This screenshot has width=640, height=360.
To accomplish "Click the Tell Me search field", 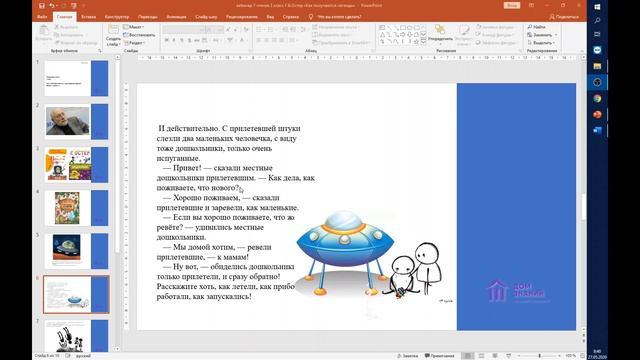I will tap(339, 17).
